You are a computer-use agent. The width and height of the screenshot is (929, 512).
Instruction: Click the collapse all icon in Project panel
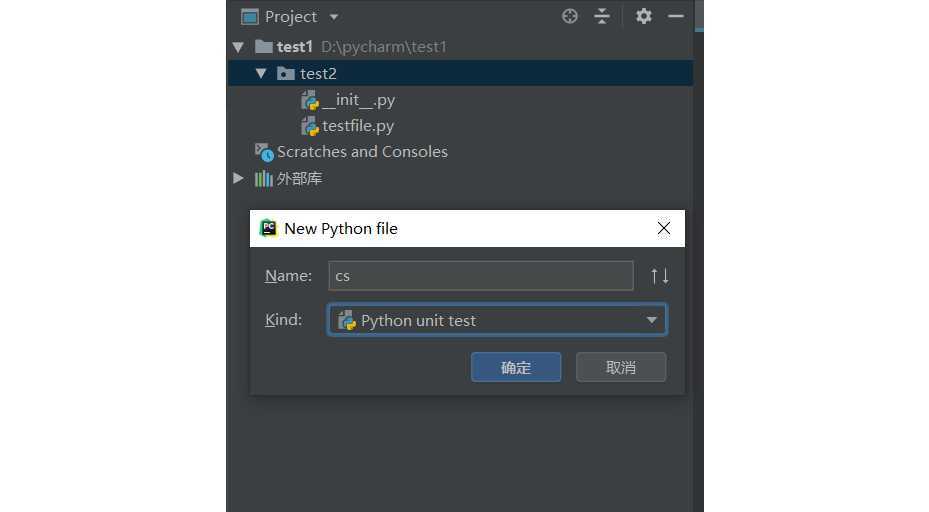tap(602, 16)
